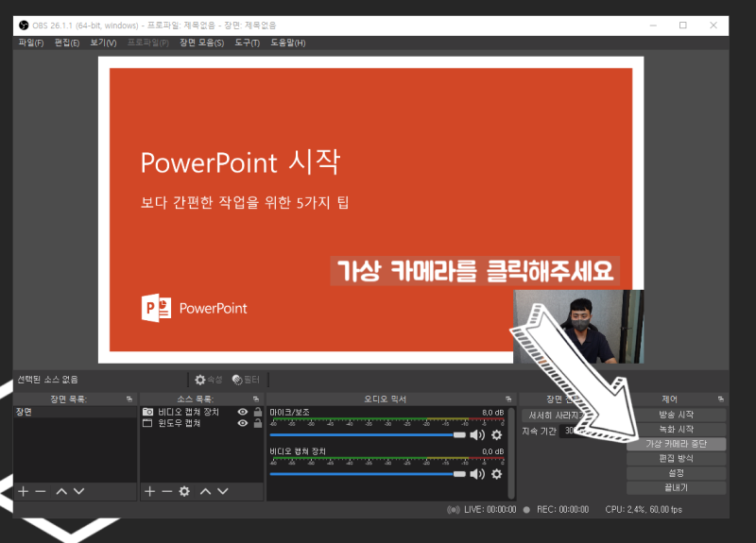This screenshot has width=756, height=543.
Task: Click the 8.0 dB level on 마이크/보조
Action: 492,413
